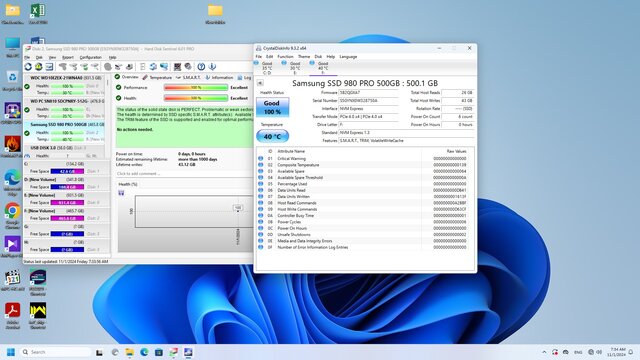This screenshot has width=640, height=360.
Task: Click the CrystalDiskInfo taskbar icon
Action: [x=188, y=352]
